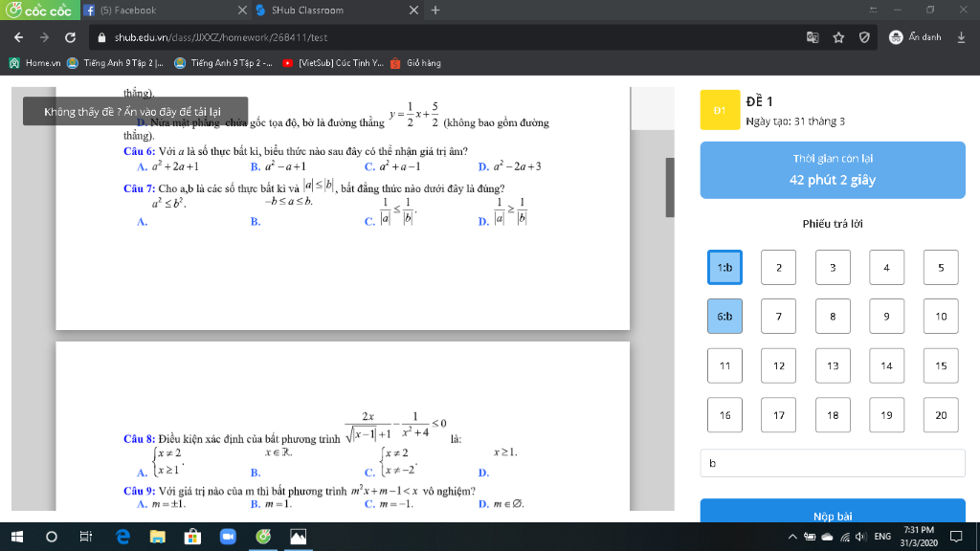The image size is (980, 551).
Task: Open Zoom from the taskbar
Action: tap(228, 537)
